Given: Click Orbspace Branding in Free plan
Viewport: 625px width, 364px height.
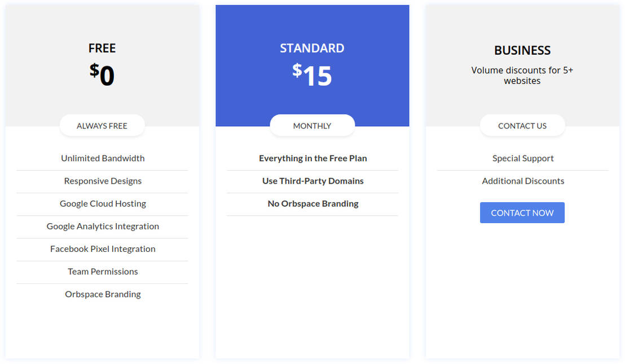Looking at the screenshot, I should [x=103, y=294].
